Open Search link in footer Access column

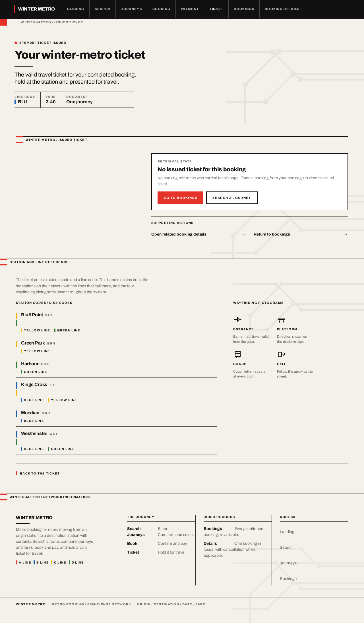click(286, 547)
